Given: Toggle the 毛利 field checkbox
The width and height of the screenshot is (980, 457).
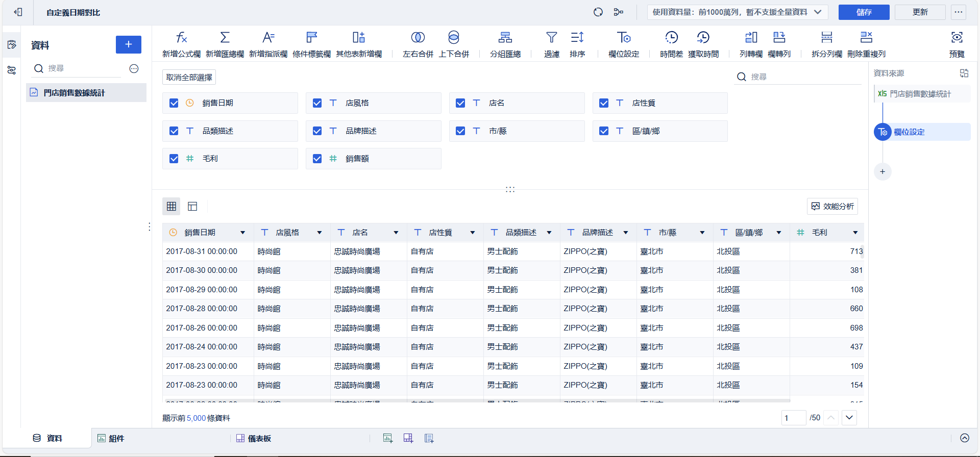Looking at the screenshot, I should point(174,159).
